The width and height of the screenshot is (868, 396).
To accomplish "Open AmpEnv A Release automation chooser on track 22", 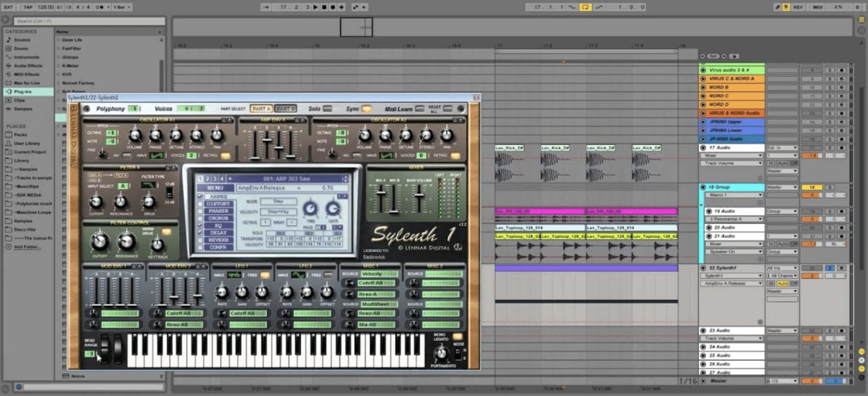I will click(x=731, y=283).
